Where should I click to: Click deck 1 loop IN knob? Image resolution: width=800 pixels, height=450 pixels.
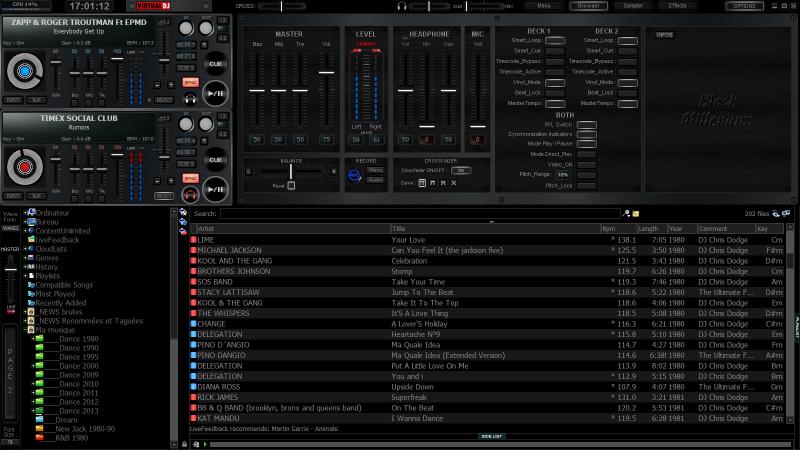tap(186, 28)
